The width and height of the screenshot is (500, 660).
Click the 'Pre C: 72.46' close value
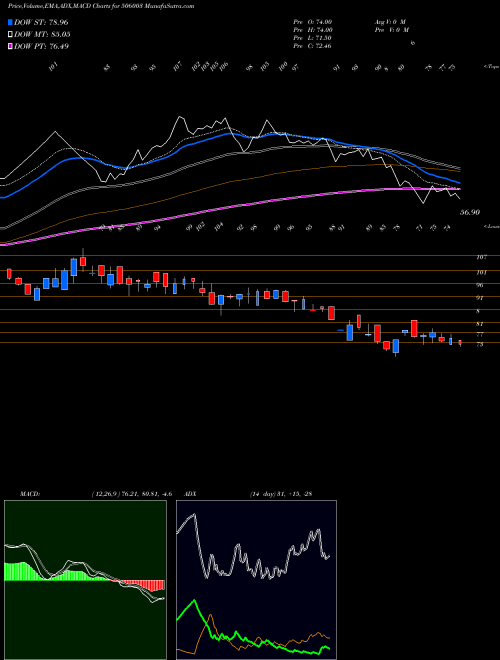312,46
